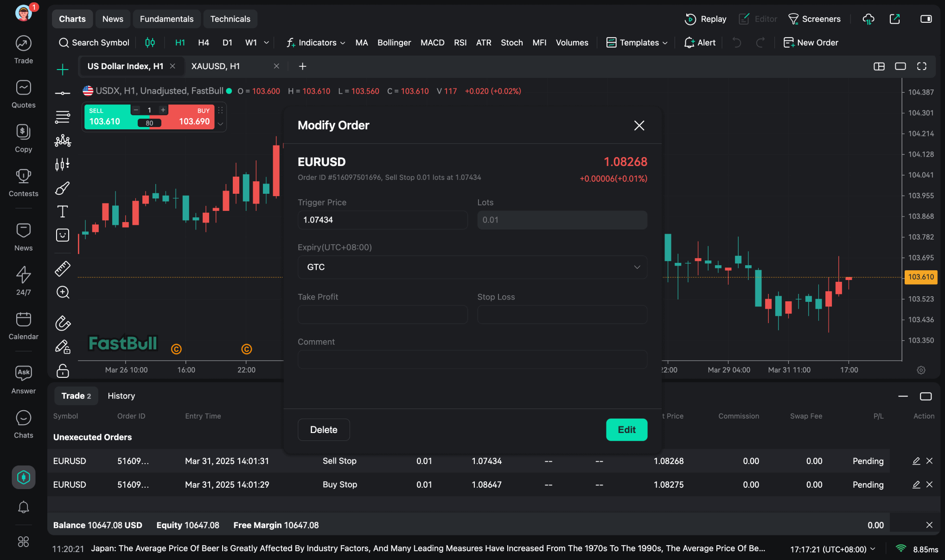This screenshot has width=945, height=560.
Task: Expand the Indicators dropdown menu
Action: [x=316, y=43]
